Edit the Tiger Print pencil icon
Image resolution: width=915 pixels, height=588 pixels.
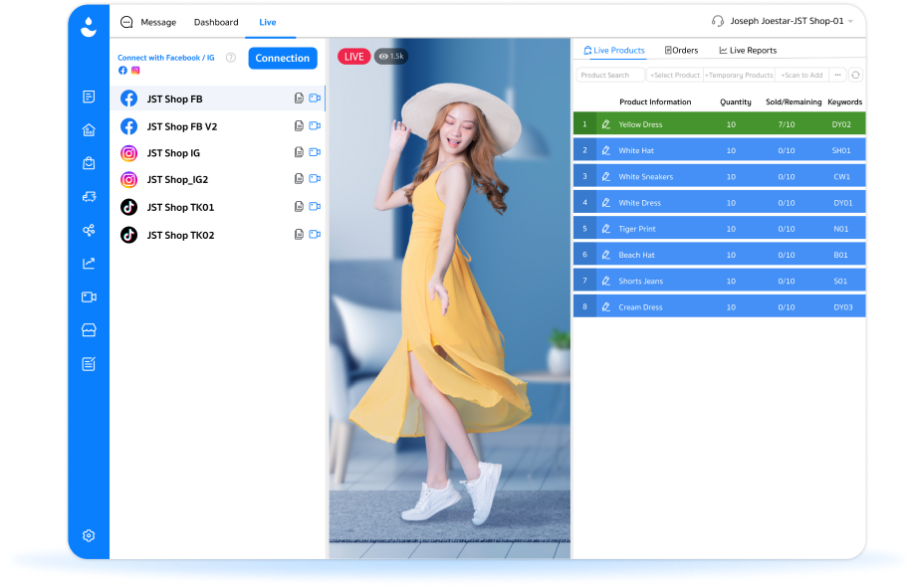click(x=606, y=229)
